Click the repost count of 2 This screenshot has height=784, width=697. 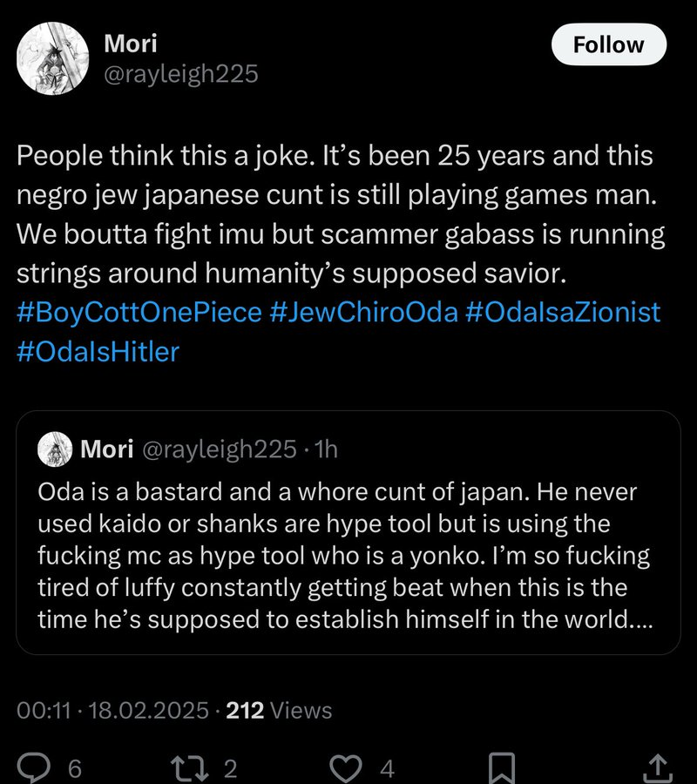click(x=231, y=769)
